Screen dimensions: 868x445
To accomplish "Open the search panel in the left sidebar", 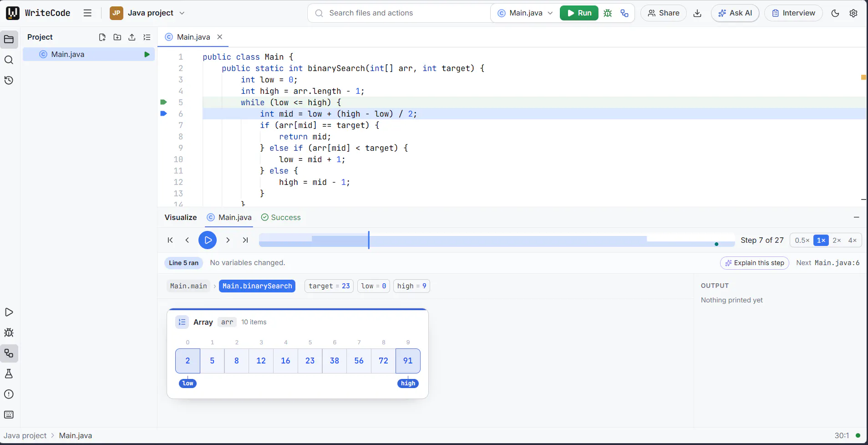I will pyautogui.click(x=9, y=60).
